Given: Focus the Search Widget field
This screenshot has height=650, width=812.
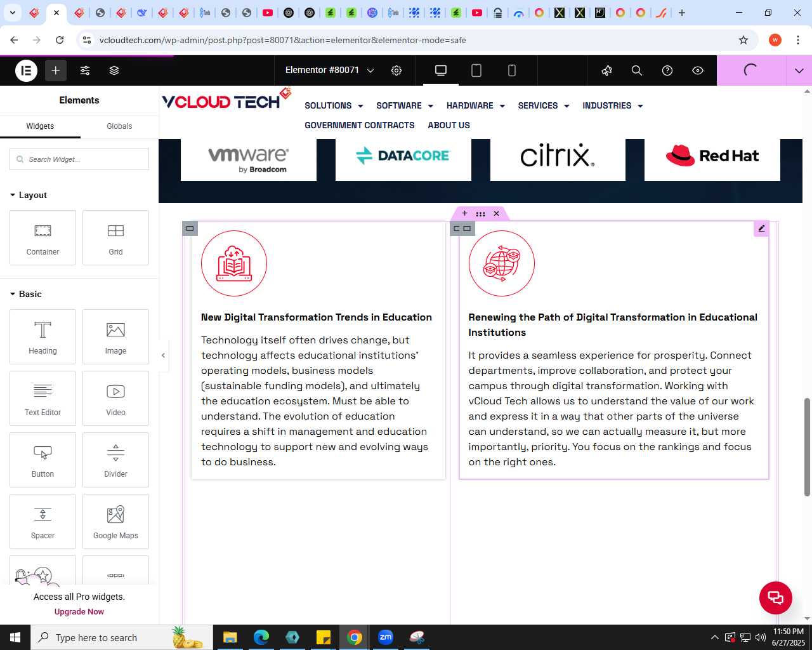Looking at the screenshot, I should point(79,159).
